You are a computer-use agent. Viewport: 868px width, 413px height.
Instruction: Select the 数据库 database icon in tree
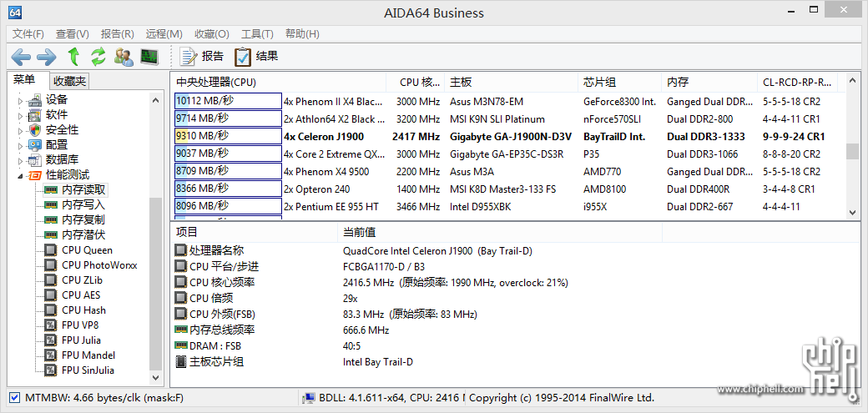click(x=35, y=160)
